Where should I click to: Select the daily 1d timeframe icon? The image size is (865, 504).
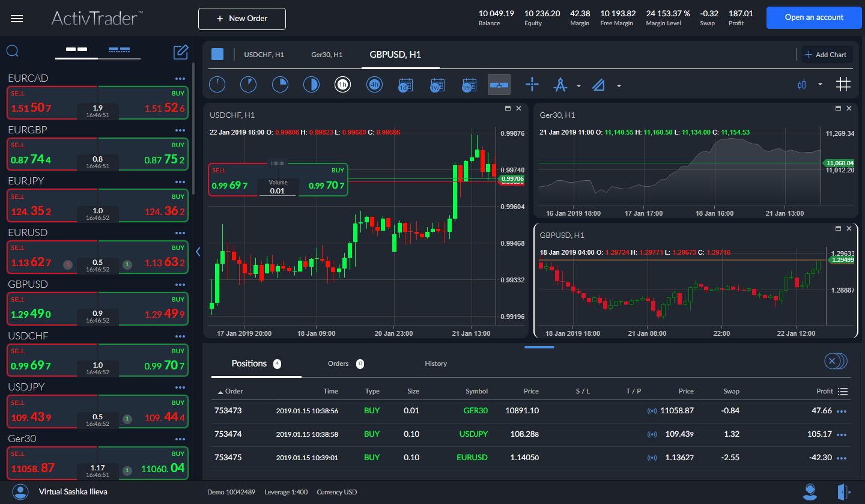tap(405, 85)
